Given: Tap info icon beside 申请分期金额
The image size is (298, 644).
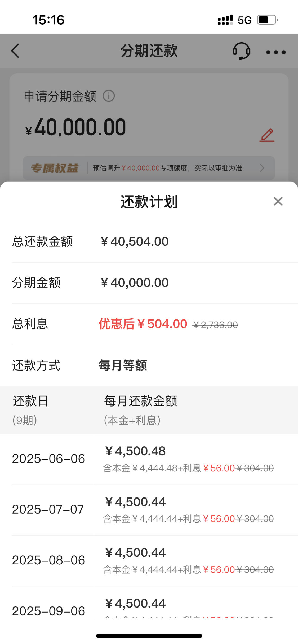Looking at the screenshot, I should (x=109, y=96).
